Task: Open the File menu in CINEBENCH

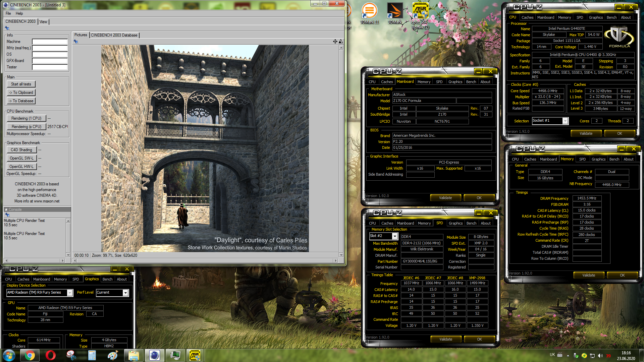Action: 8,13
